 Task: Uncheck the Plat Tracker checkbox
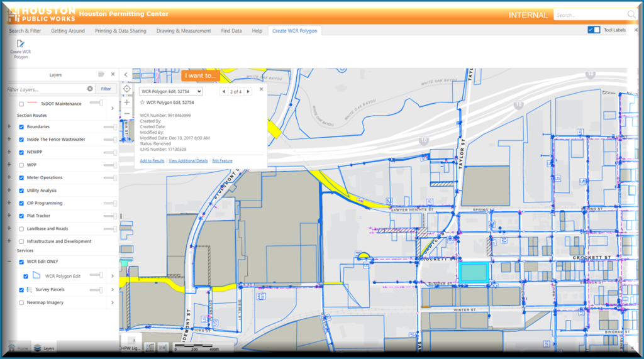(21, 216)
